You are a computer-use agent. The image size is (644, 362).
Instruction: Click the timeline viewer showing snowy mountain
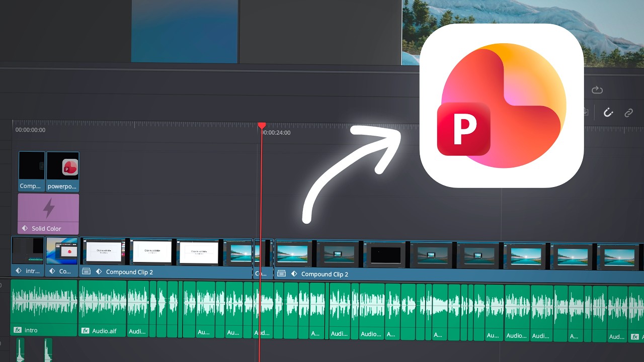click(x=523, y=33)
